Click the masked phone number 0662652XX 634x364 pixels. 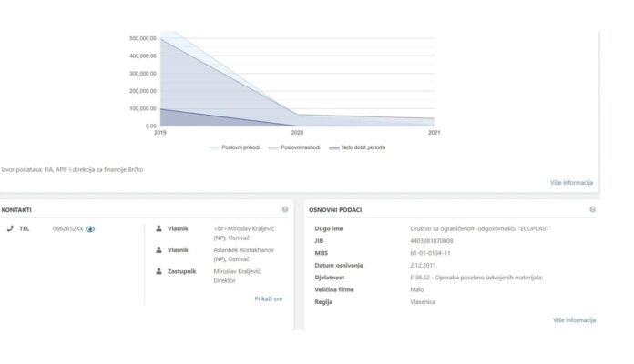67,229
